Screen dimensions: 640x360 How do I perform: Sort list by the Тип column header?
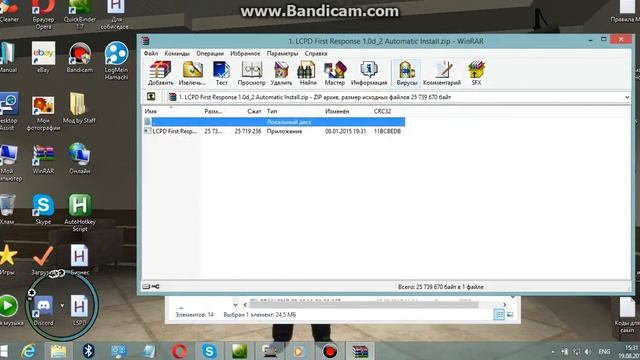(272, 111)
